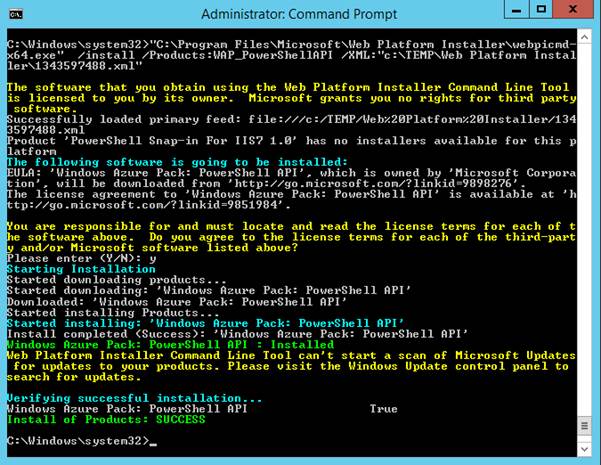Click the 'Successfully loaded primary feed' line
This screenshot has height=465, width=601.
tap(291, 119)
